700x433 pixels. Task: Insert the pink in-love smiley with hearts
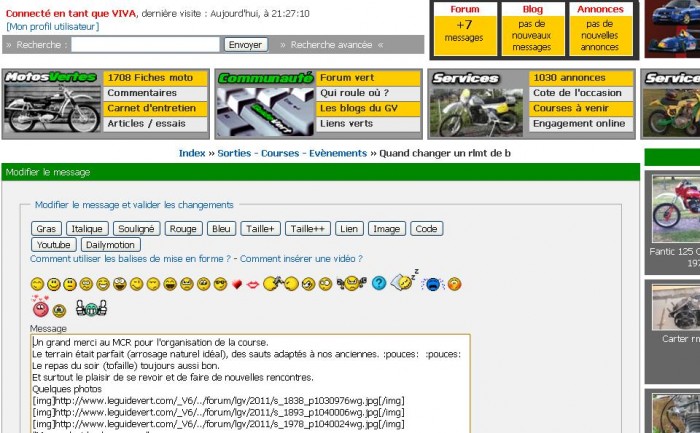pos(40,306)
